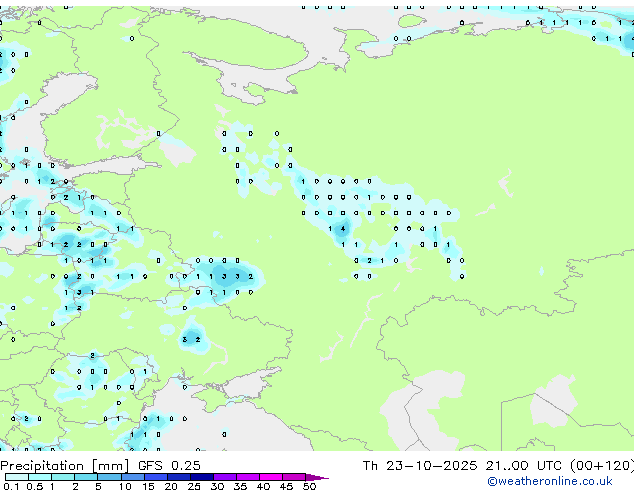Image resolution: width=634 pixels, height=490 pixels.
Task: Choose the legend swatch between 25 and 30
Action: coord(202,477)
